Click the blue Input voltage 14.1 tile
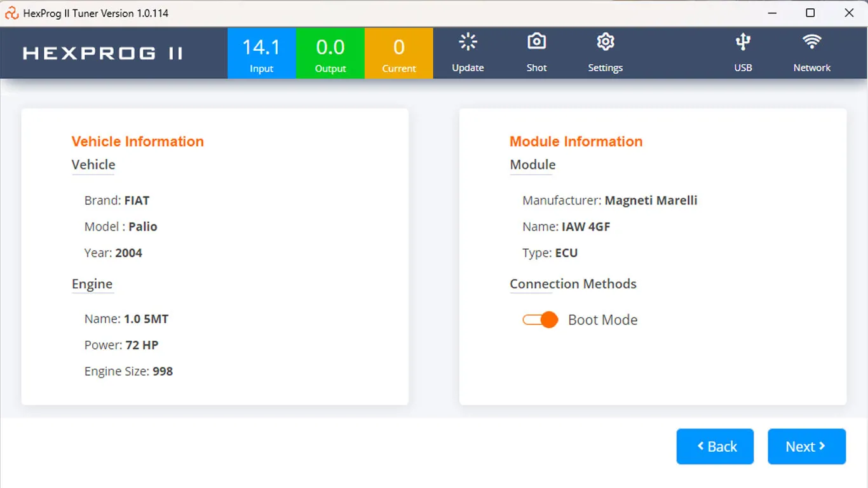Image resolution: width=868 pixels, height=488 pixels. pos(262,53)
